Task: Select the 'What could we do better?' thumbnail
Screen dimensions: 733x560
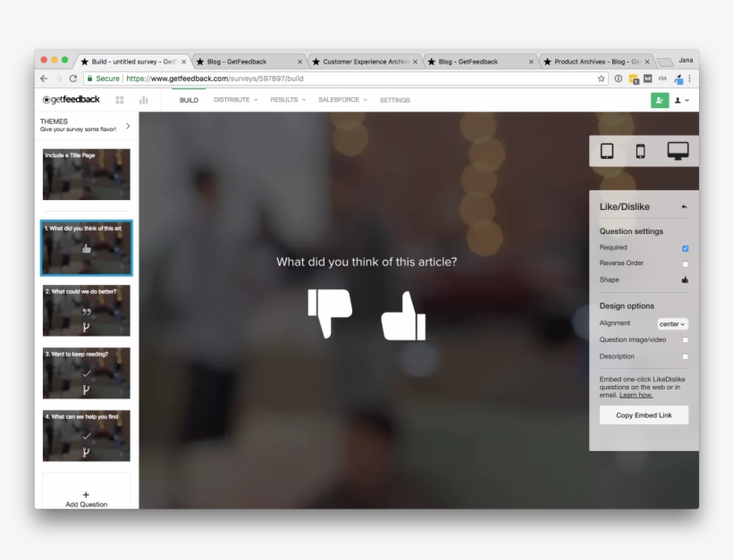Action: [86, 310]
